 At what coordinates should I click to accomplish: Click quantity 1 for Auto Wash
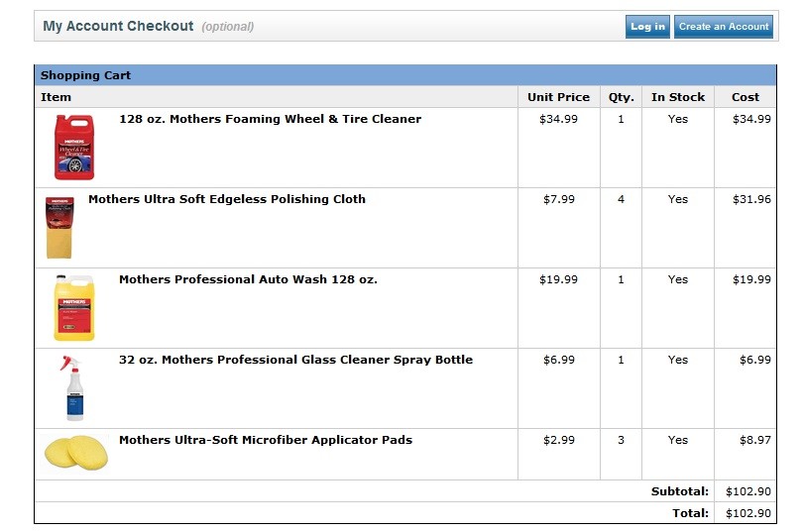pos(621,279)
